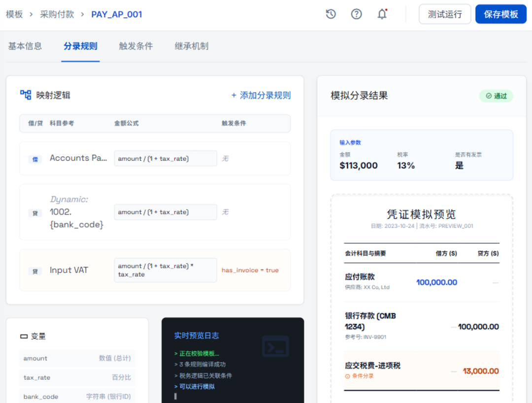Select the amount variable row
Screen dimensions: 532x403
77,358
